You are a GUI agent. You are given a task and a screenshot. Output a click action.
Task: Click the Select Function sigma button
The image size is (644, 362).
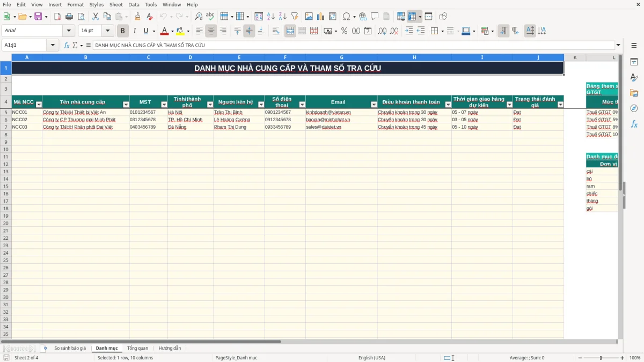click(x=75, y=45)
